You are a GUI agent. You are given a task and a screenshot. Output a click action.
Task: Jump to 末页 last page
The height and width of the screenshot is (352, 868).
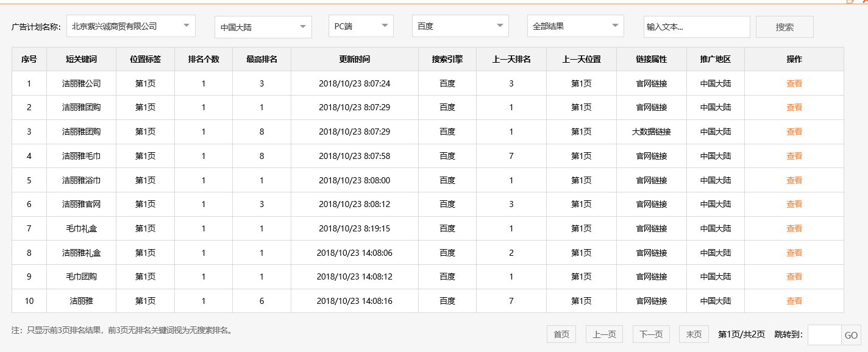(x=694, y=334)
